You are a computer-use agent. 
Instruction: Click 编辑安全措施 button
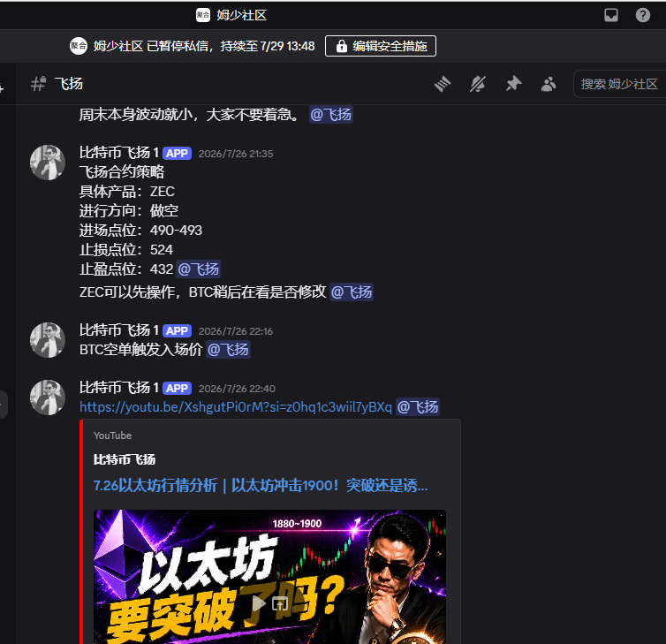(x=381, y=46)
